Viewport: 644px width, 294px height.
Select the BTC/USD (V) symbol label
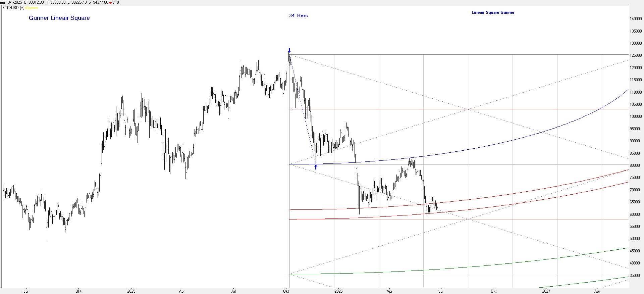click(x=13, y=8)
